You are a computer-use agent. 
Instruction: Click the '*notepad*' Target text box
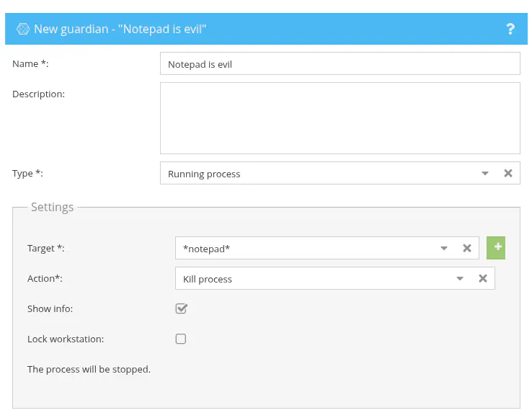point(303,248)
